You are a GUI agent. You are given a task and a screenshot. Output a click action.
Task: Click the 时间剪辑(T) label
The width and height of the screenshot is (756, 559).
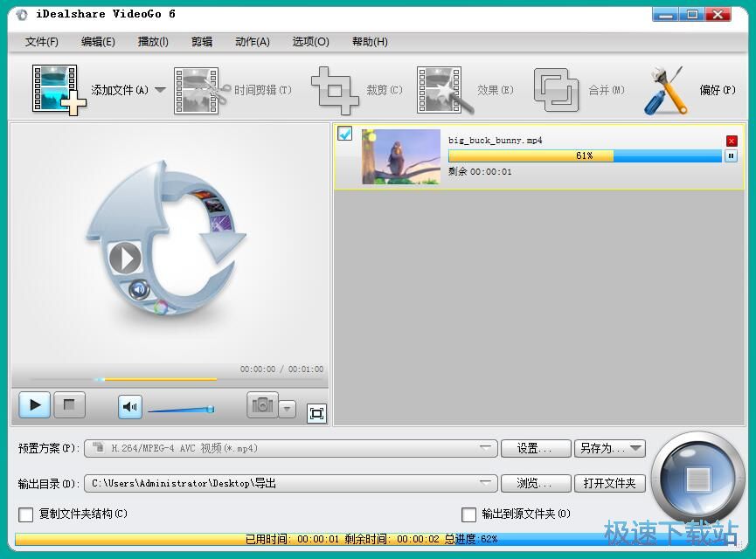click(263, 90)
